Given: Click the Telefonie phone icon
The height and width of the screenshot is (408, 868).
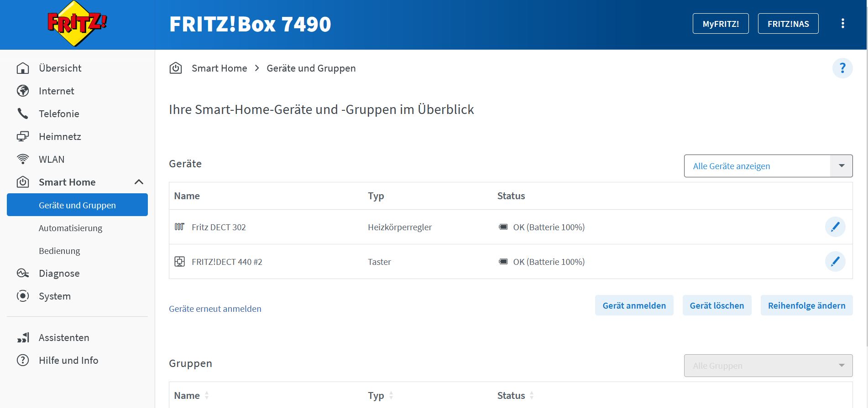Looking at the screenshot, I should click(x=23, y=114).
